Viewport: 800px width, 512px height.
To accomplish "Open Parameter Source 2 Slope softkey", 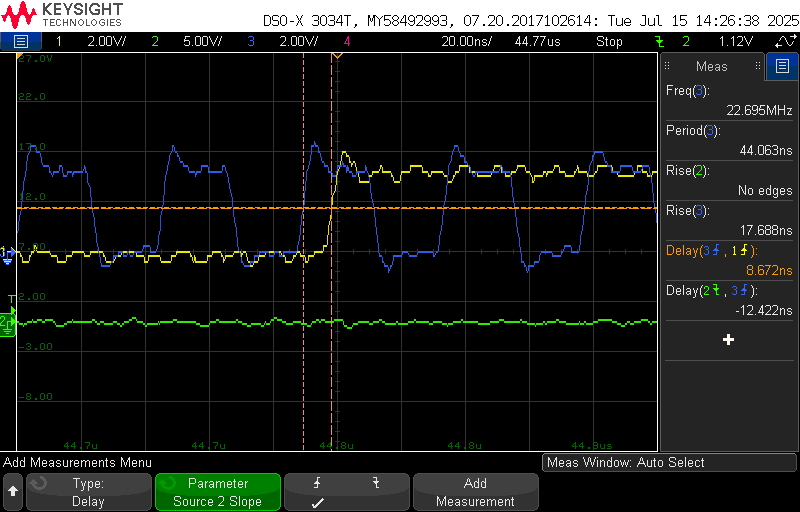I will point(218,492).
